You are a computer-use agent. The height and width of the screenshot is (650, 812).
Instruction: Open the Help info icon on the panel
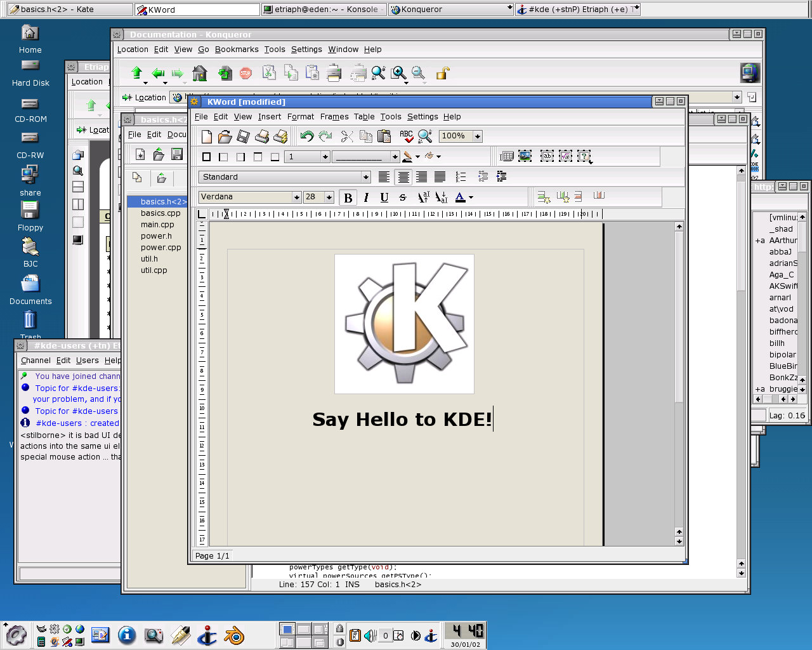[127, 635]
